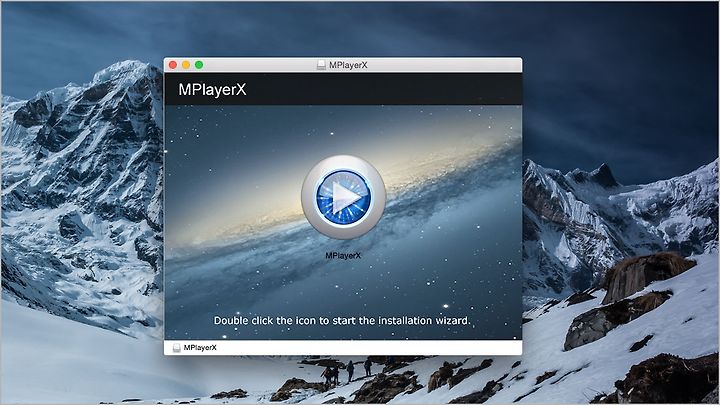Maximize the MPlayerX window with the green button
Viewport: 720px width, 405px height.
pos(199,65)
